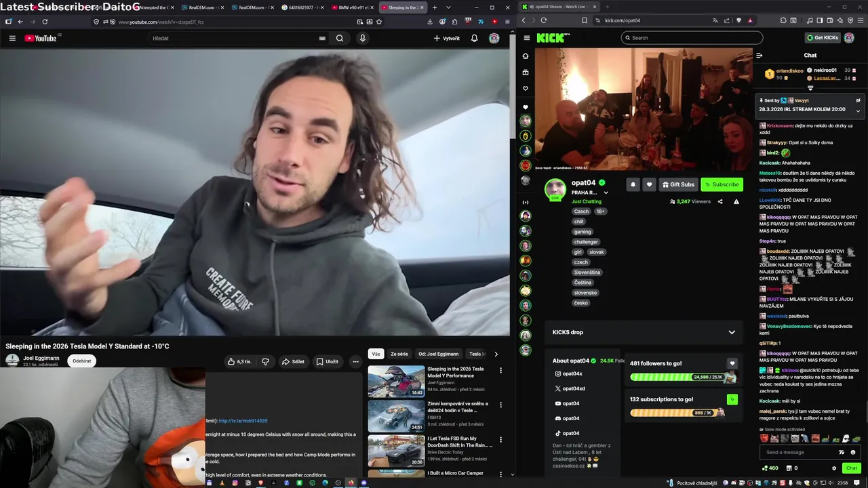Open Kick home icon in sidebar

[x=526, y=56]
